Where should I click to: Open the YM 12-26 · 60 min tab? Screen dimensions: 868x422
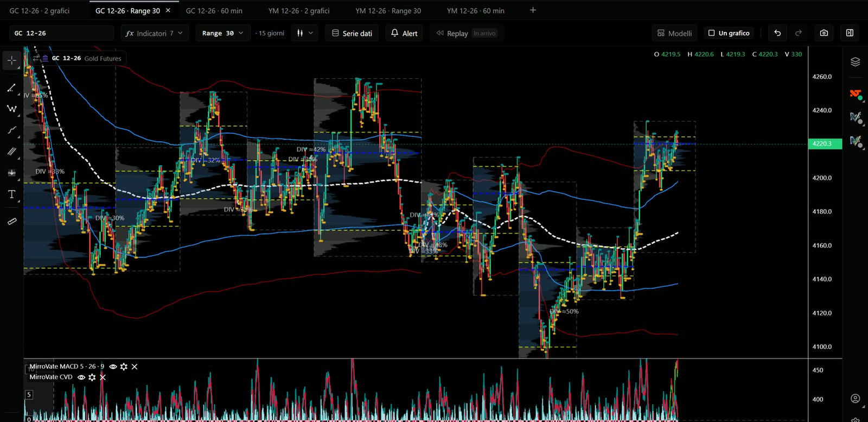pos(476,10)
